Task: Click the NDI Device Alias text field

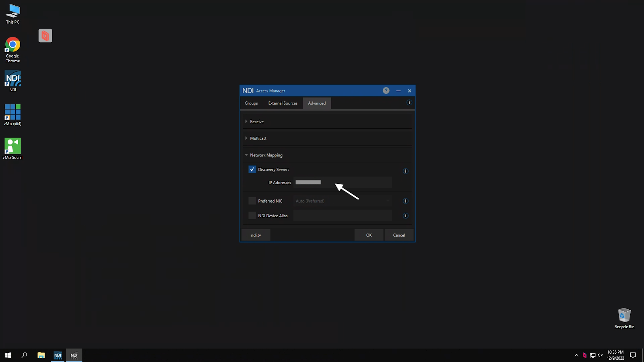Action: 343,216
